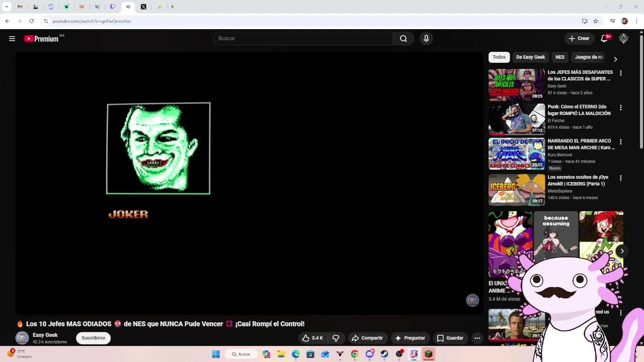Switch to the Twitch tab
The width and height of the screenshot is (644, 362).
(113, 7)
